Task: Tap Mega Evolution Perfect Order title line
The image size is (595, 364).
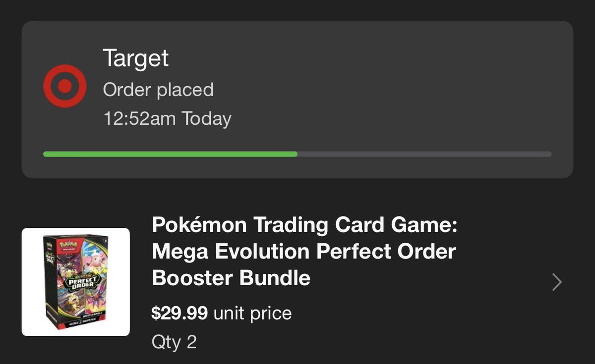Action: point(303,252)
